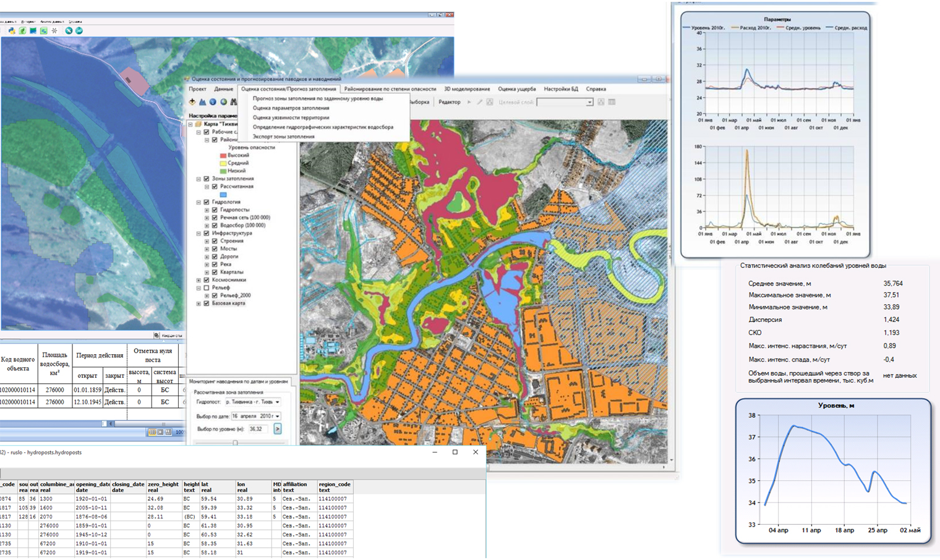
Task: Click the editor play arrow icon
Action: (469, 102)
